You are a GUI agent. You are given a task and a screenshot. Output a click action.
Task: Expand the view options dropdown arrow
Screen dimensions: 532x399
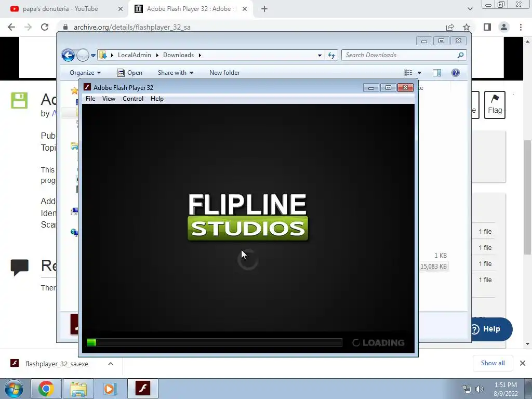tap(419, 73)
